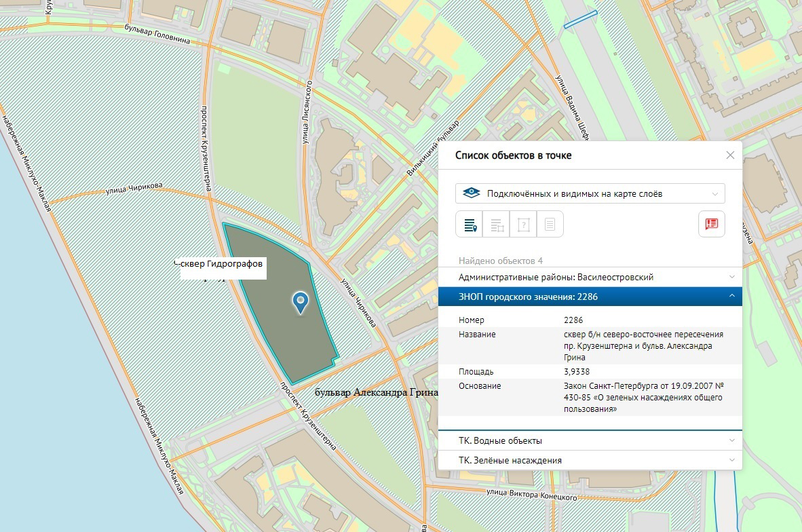Expand the 'ТК. Водные объекты' row
This screenshot has height=532, width=802.
point(590,440)
